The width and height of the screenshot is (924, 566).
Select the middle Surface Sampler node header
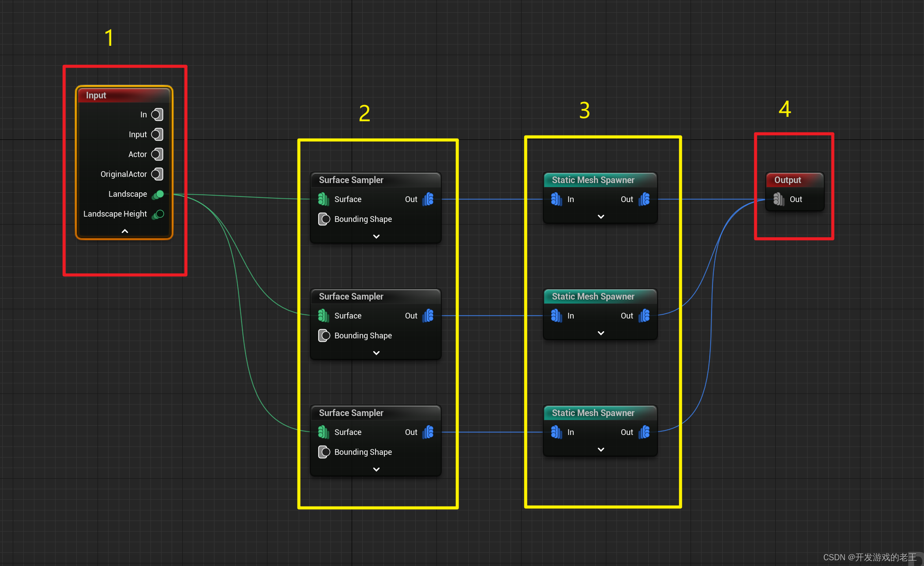pos(376,296)
